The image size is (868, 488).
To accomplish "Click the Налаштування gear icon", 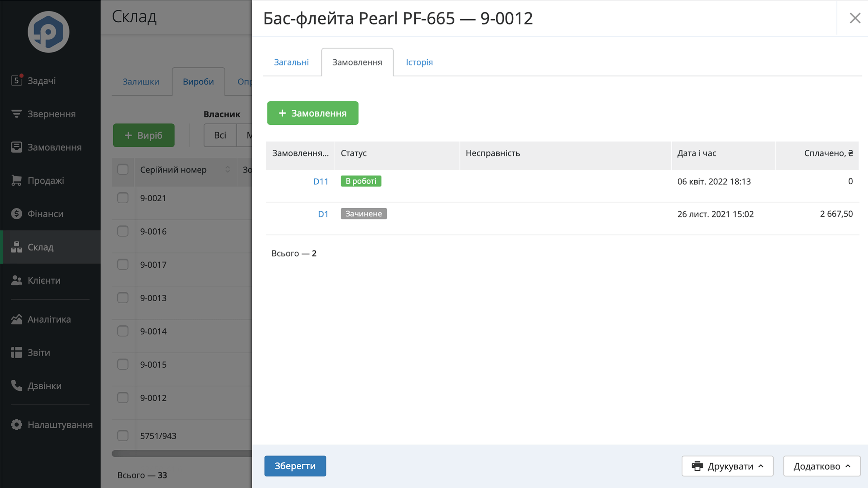I will (16, 425).
